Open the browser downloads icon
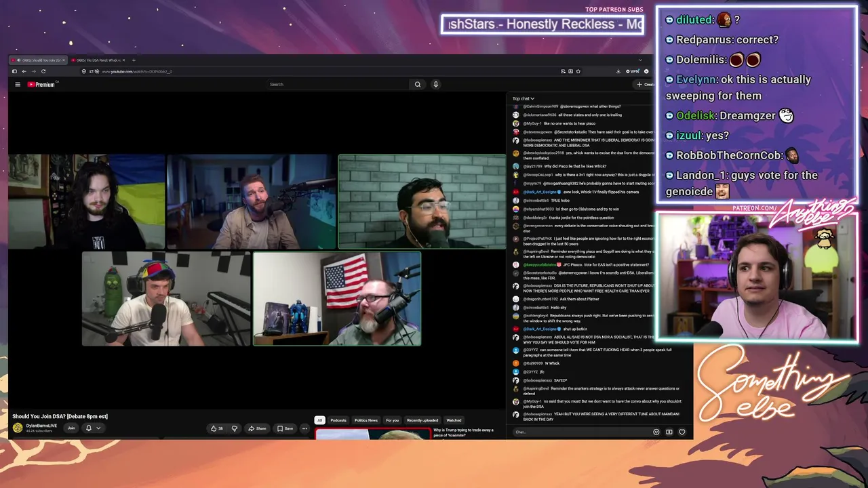 (618, 71)
